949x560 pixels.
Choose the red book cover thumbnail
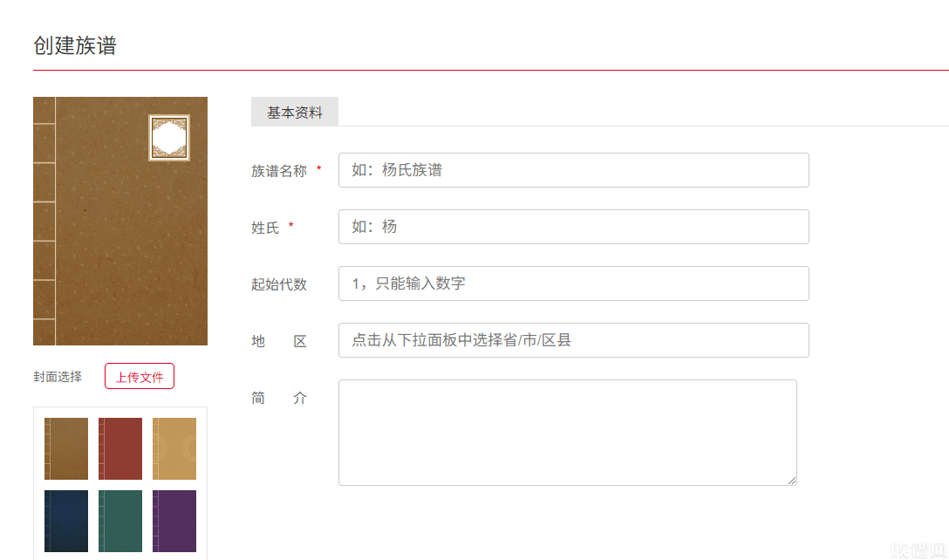coord(120,448)
